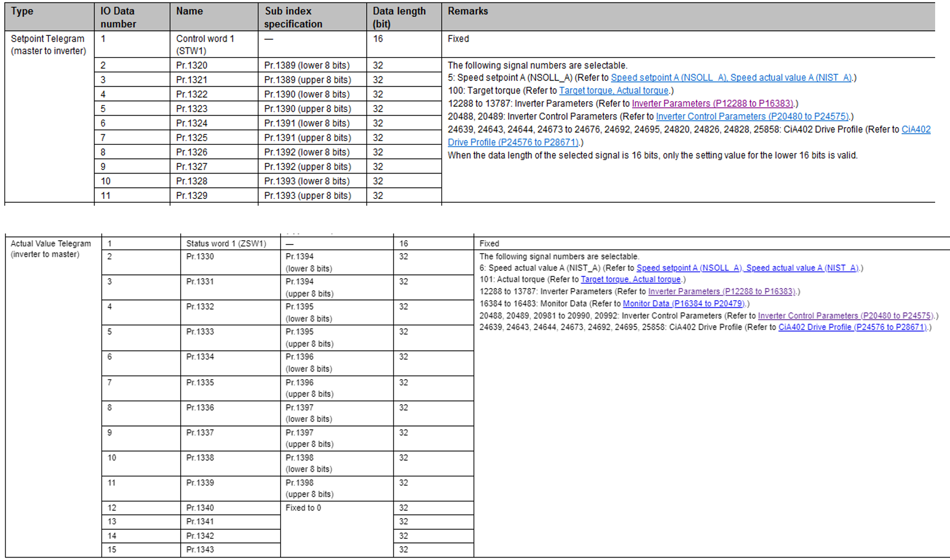The width and height of the screenshot is (950, 560).
Task: Open Monitor Data (P16384 to P20479) link
Action: point(683,303)
